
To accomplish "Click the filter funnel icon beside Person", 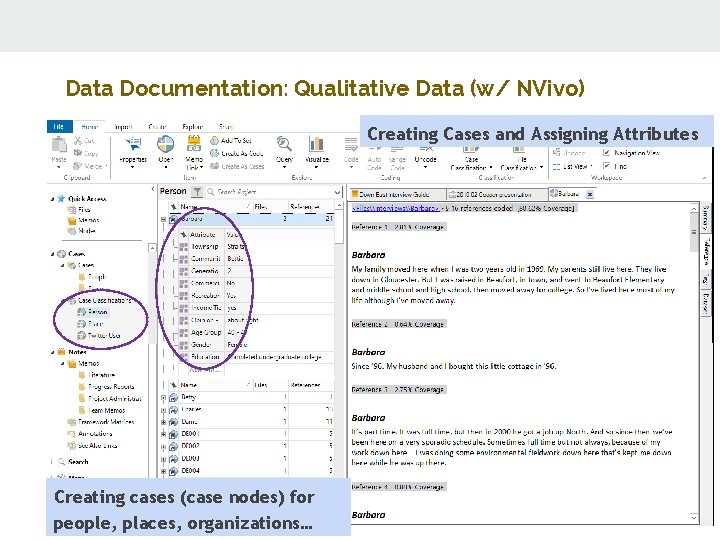I will pos(197,191).
